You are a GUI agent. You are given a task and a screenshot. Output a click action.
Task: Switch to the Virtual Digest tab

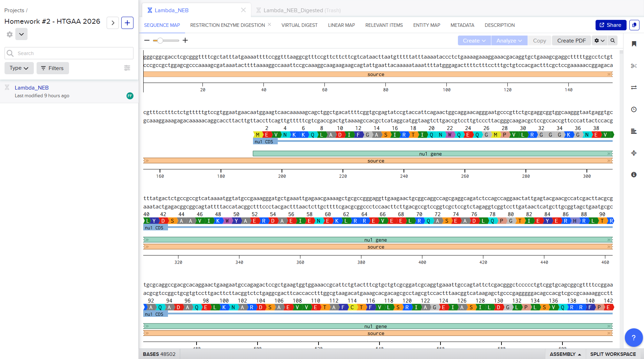[299, 25]
